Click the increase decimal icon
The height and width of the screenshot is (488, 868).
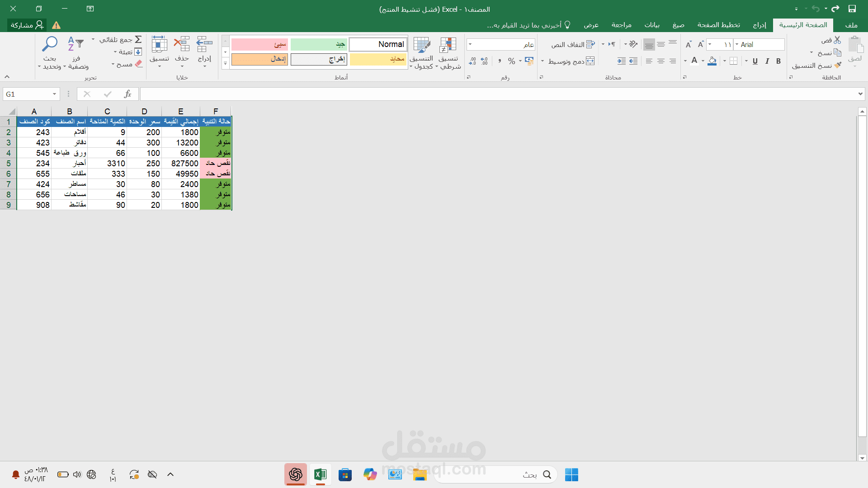(484, 61)
